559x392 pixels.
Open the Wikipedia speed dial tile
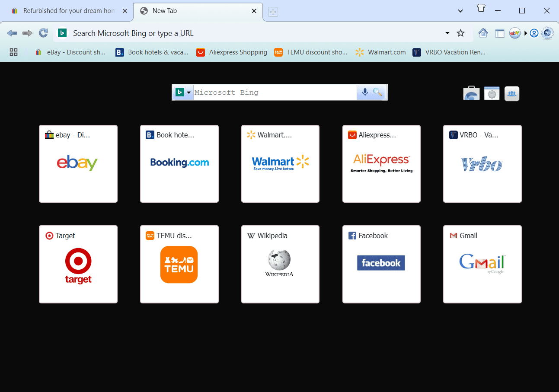point(280,264)
